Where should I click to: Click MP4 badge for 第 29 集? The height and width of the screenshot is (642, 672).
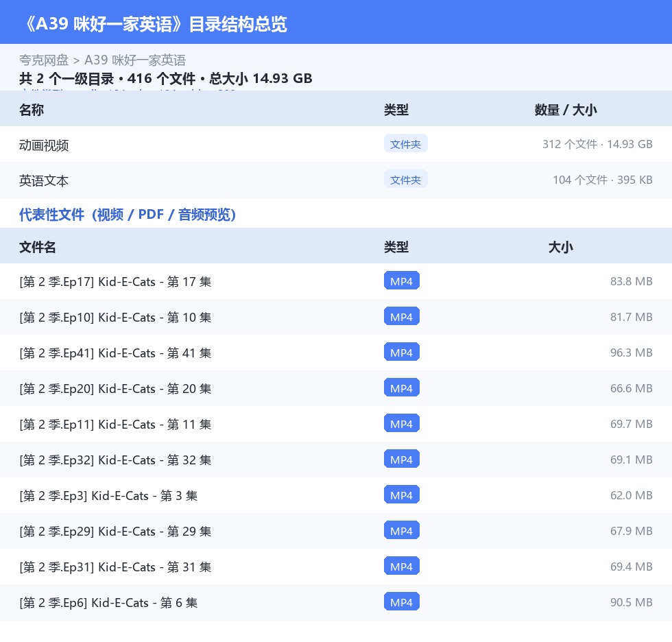click(x=402, y=530)
